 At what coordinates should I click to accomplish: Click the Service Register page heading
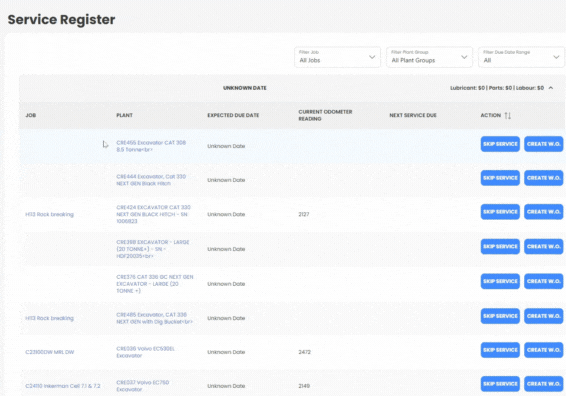click(61, 19)
